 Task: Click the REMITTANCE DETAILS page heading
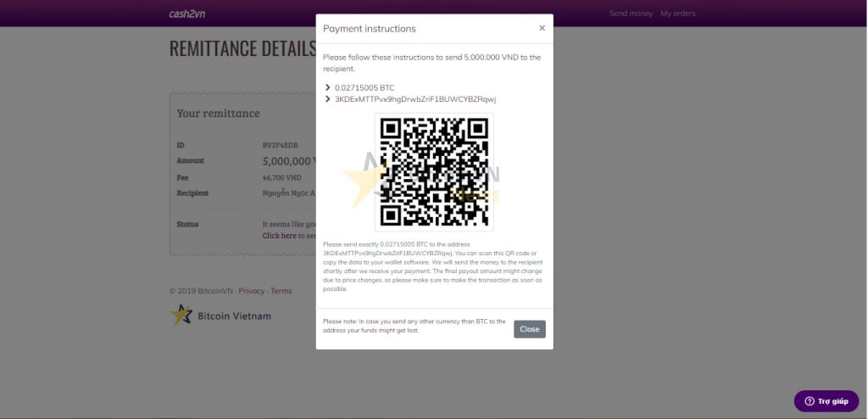(242, 48)
